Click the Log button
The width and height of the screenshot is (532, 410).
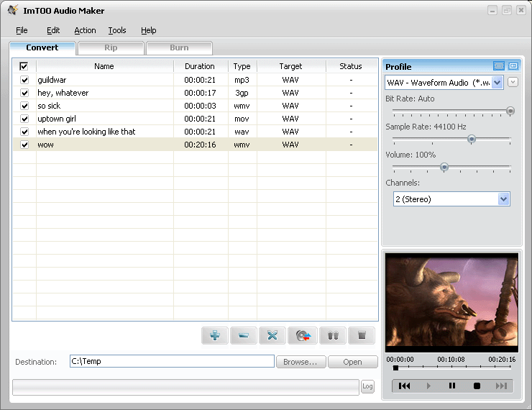[367, 387]
